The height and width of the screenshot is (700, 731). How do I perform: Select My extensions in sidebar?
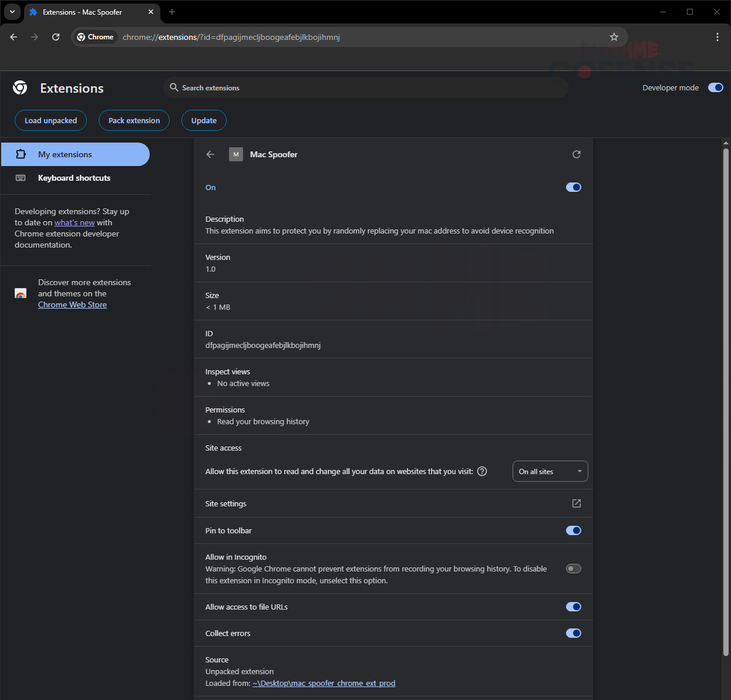[75, 154]
